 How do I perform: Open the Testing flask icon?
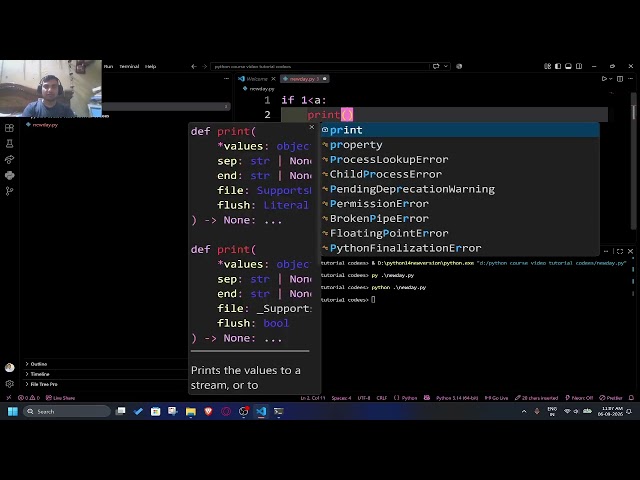9,144
